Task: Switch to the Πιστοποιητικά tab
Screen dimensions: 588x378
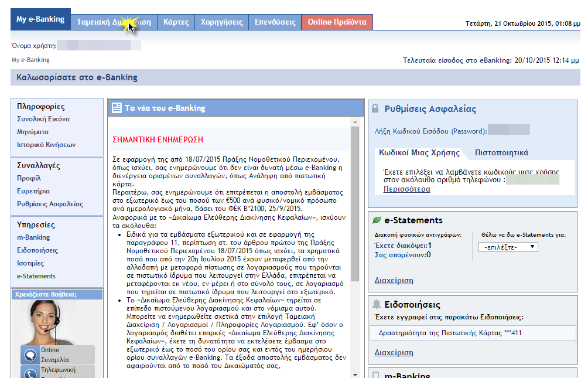Action: (501, 153)
